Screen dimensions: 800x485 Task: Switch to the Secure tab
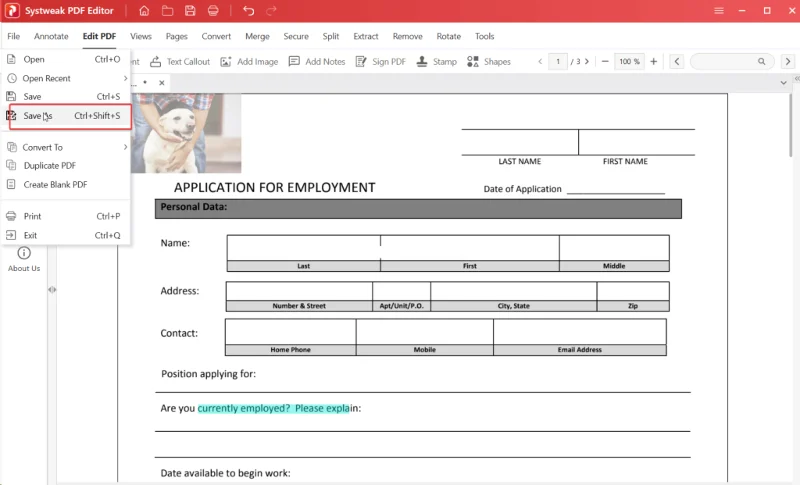[296, 36]
